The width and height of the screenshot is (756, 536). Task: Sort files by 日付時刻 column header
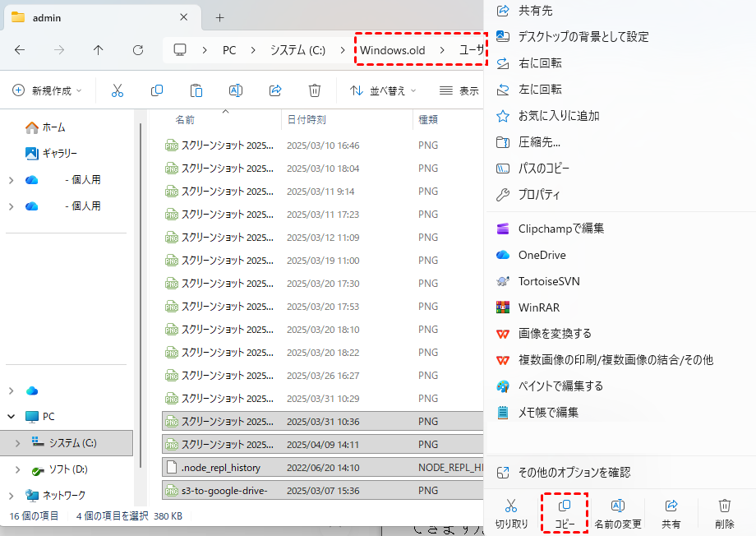tap(307, 119)
